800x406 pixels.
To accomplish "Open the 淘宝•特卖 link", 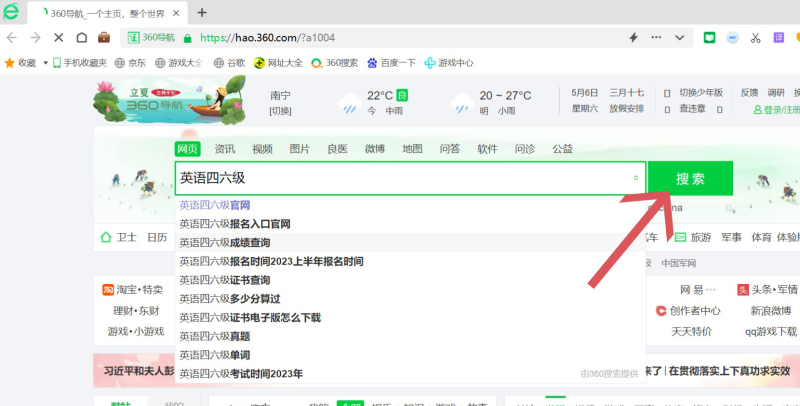I will [x=133, y=290].
